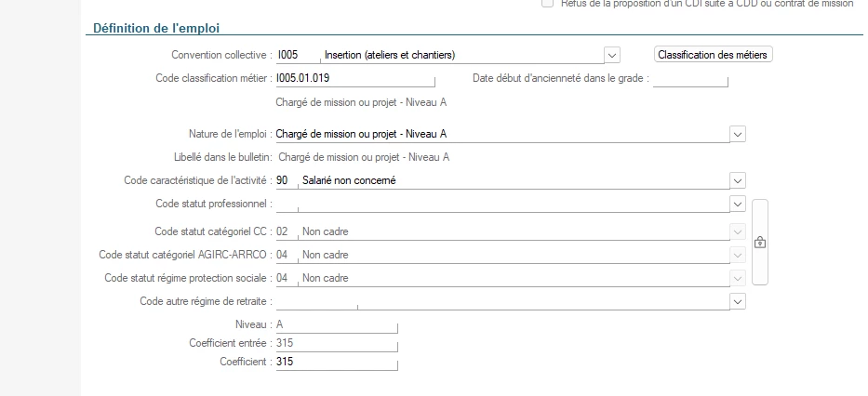Select the Date début d'ancienneté dans le grade field
This screenshot has height=396, width=868.
point(689,79)
